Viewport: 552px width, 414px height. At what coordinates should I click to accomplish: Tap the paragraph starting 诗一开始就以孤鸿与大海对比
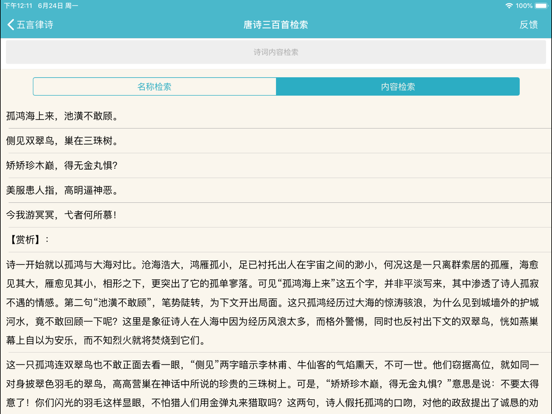coord(276,302)
